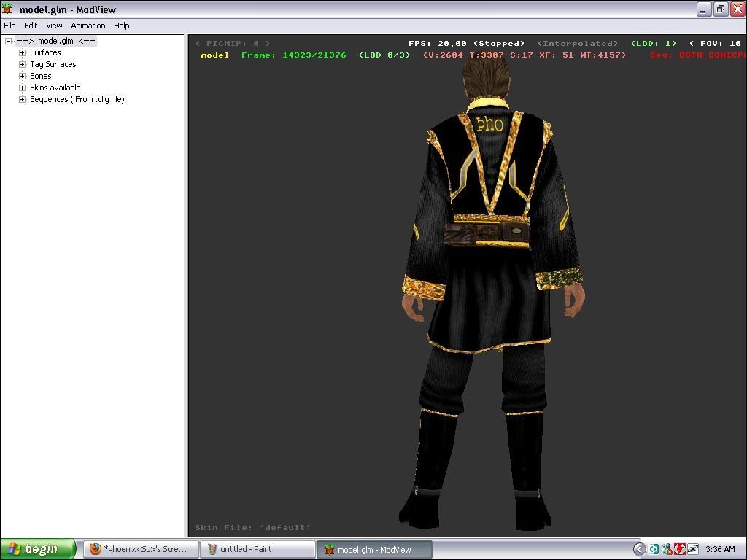Expand Sequences ( From .cfg file) node

[23, 99]
